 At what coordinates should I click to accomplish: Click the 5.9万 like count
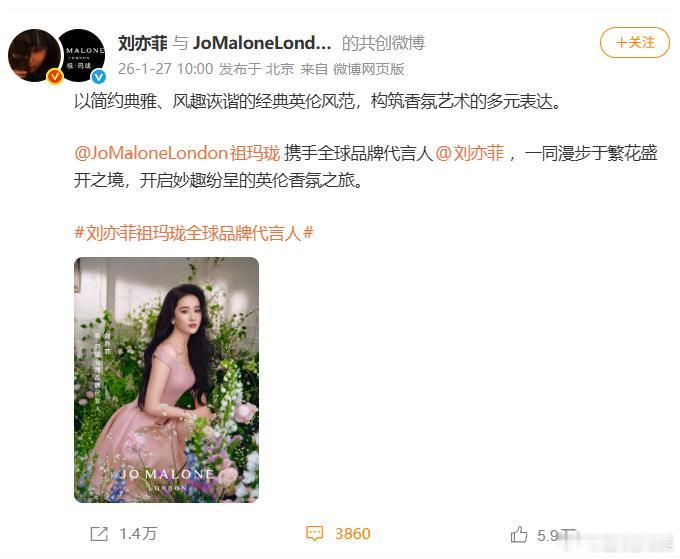click(557, 535)
